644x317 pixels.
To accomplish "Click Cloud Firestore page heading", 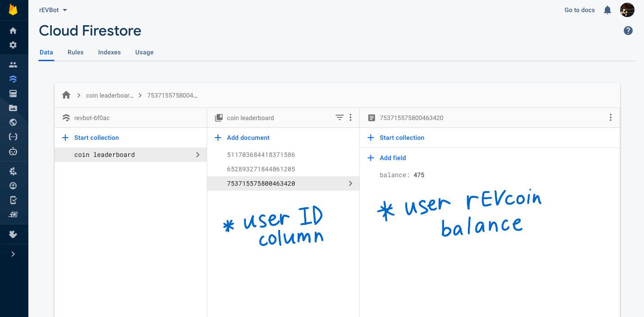I will (90, 31).
